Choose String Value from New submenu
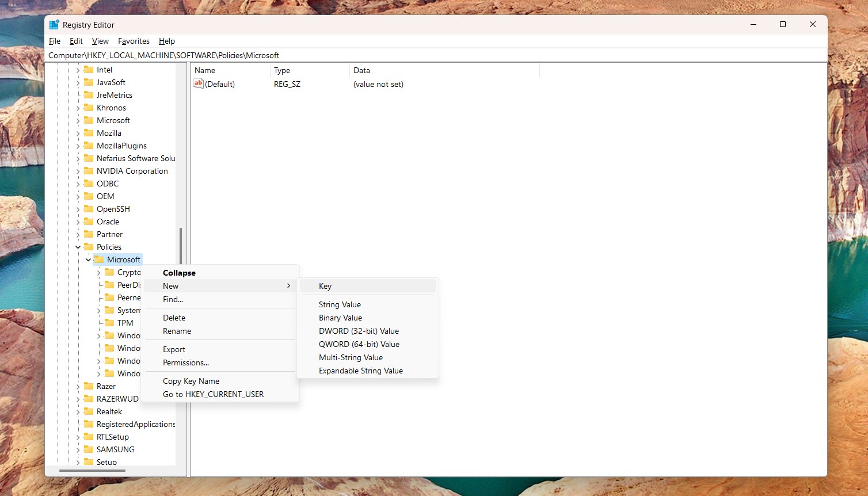This screenshot has width=868, height=496. (x=368, y=304)
